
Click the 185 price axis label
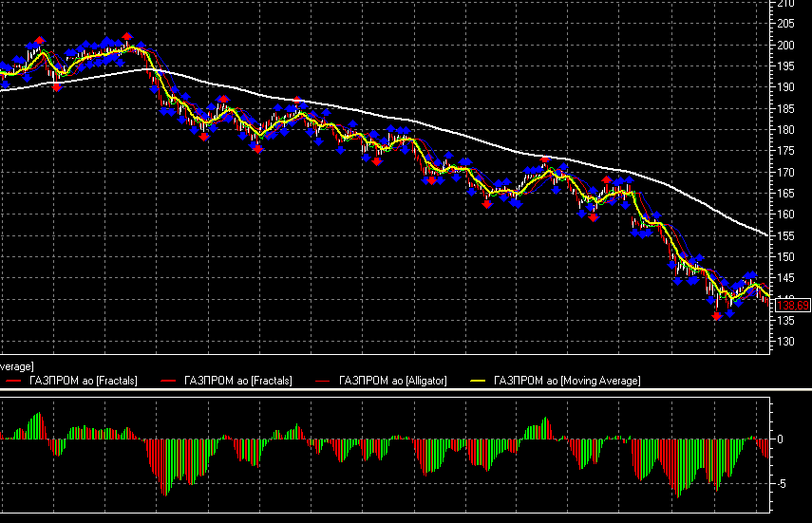point(785,109)
